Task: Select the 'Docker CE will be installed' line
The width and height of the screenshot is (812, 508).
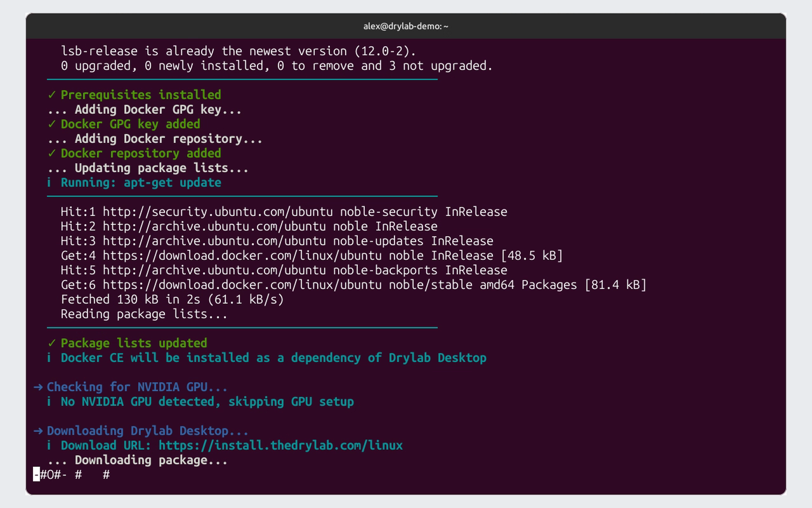Action: click(x=267, y=358)
